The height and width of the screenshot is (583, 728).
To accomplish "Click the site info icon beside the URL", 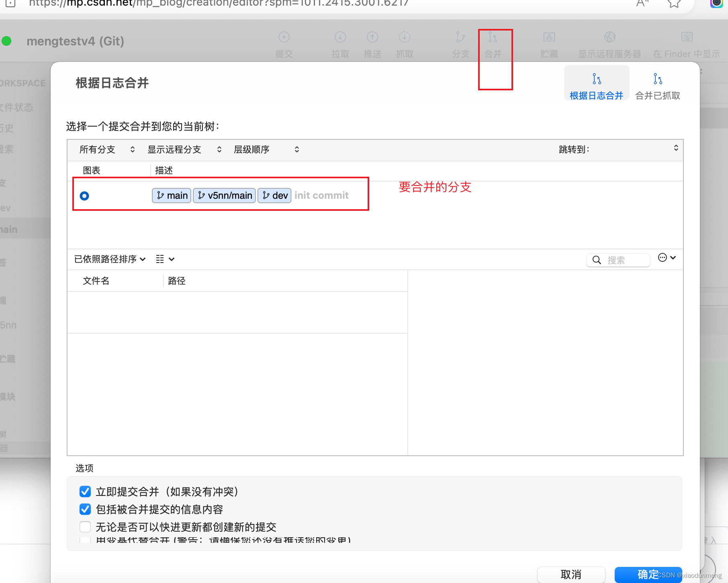I will coord(10,3).
